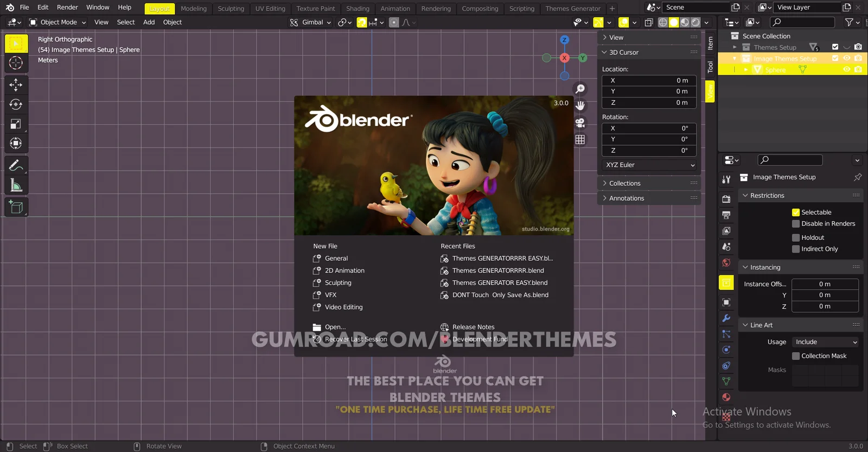Viewport: 868px width, 452px height.
Task: Open Scene properties tab icon
Action: tap(726, 247)
